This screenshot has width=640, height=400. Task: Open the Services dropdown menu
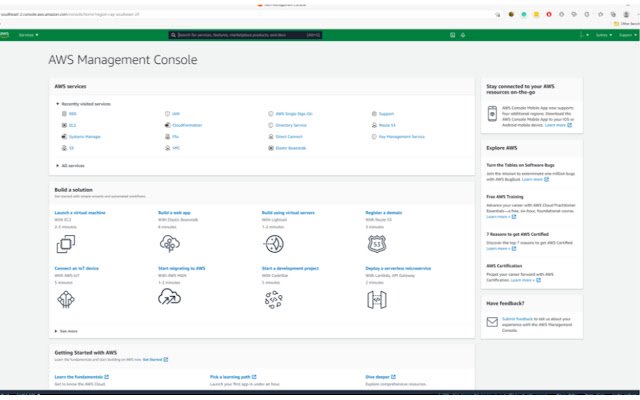28,35
